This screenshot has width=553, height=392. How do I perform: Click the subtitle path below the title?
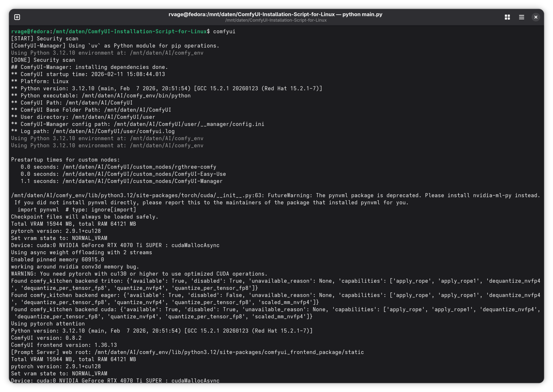coord(276,20)
